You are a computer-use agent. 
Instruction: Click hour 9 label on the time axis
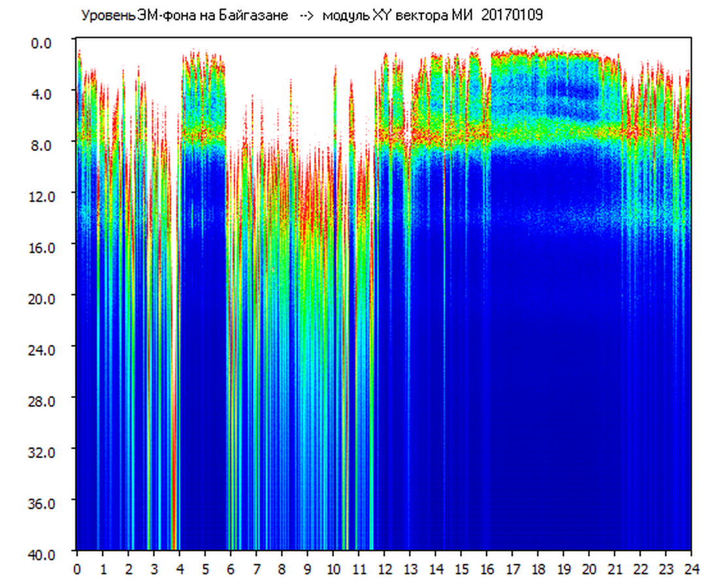(308, 568)
